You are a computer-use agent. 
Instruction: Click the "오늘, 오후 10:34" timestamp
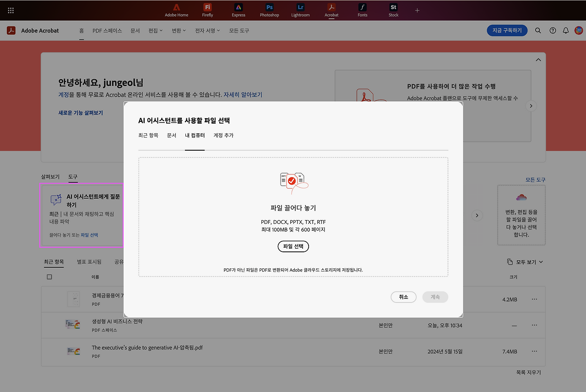tap(445, 326)
